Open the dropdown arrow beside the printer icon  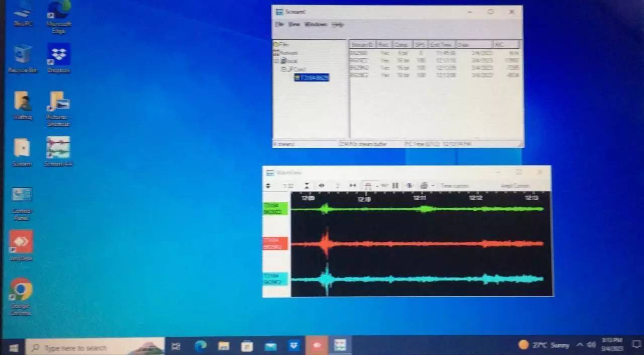(x=432, y=186)
